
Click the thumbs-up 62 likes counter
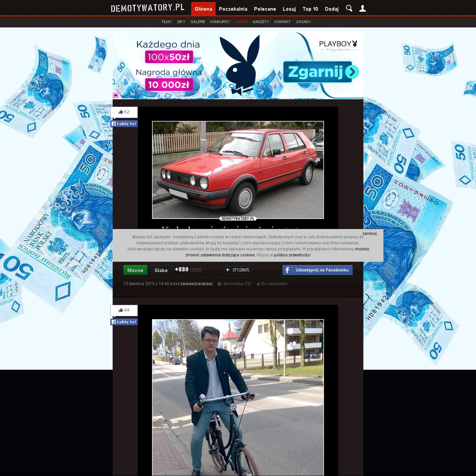click(x=124, y=112)
